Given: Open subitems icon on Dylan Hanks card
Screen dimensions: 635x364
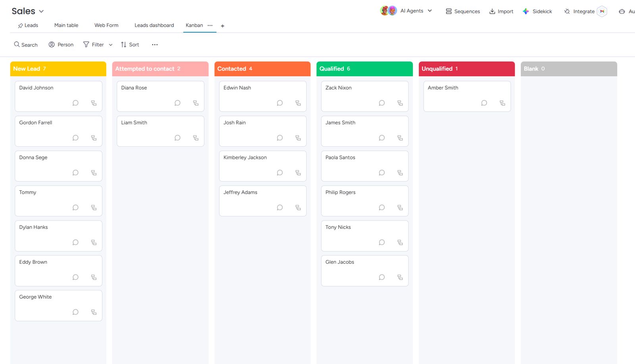Looking at the screenshot, I should pos(94,243).
